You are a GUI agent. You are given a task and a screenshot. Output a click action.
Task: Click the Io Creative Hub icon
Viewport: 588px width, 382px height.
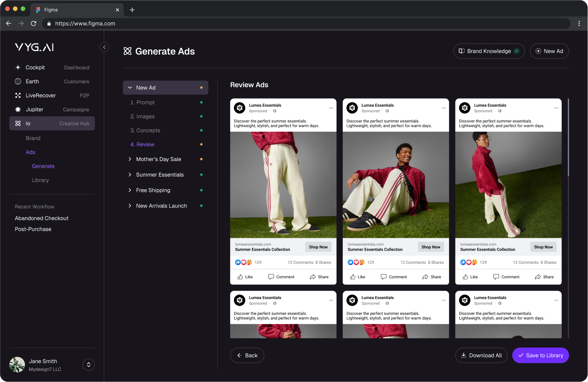(18, 123)
